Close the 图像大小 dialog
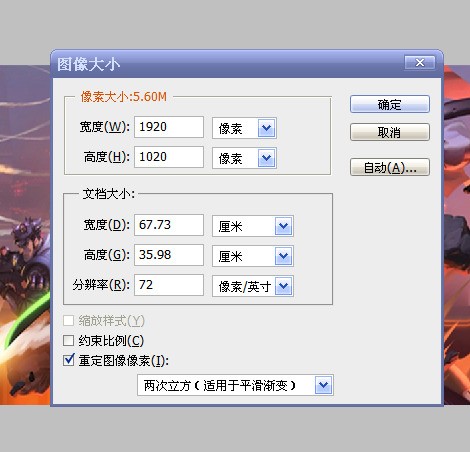Screen dimensions: 470x452 [420, 62]
